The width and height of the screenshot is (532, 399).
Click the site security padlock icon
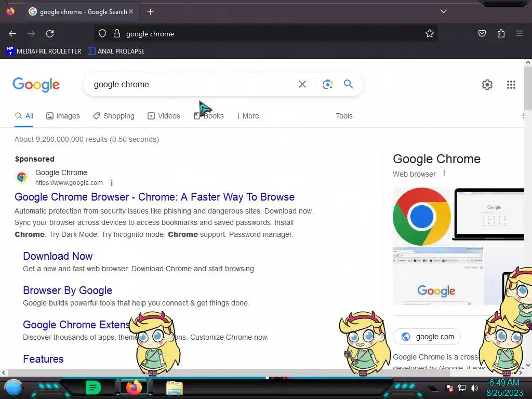(117, 34)
